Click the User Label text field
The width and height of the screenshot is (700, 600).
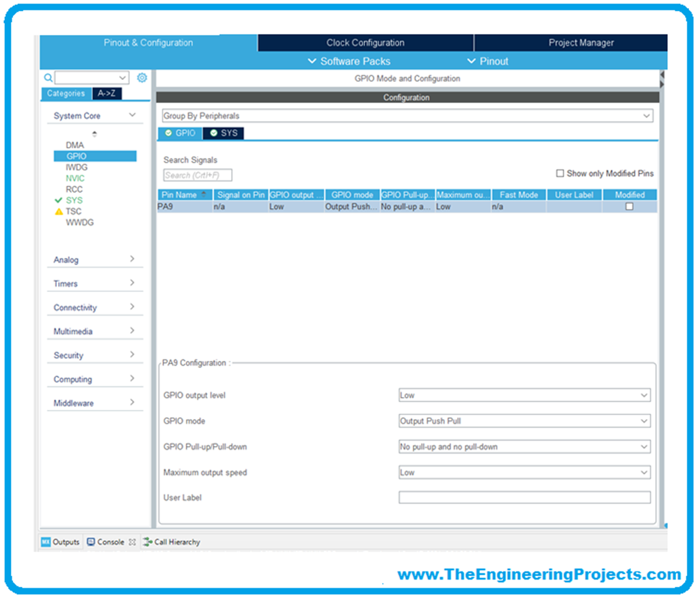tap(524, 498)
